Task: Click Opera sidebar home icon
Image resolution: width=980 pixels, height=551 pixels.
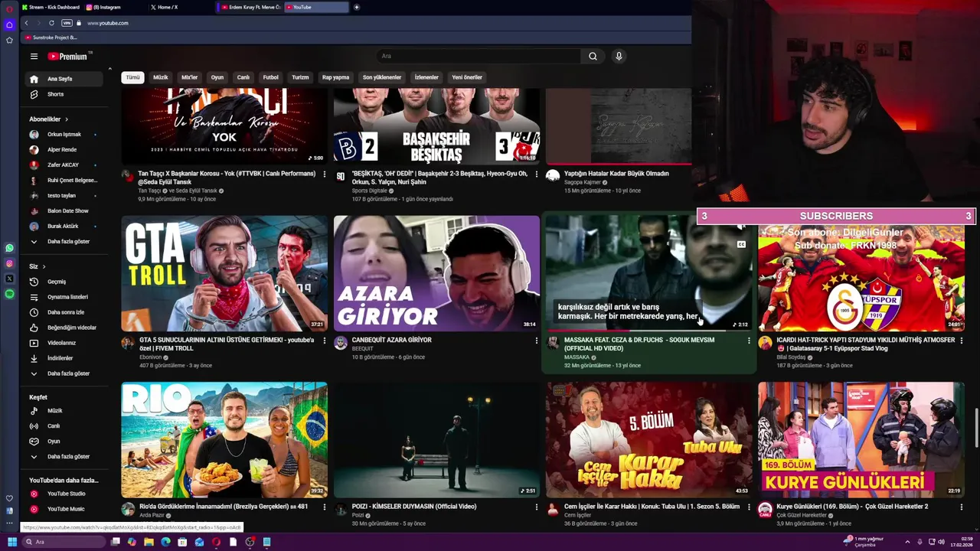Action: [9, 24]
